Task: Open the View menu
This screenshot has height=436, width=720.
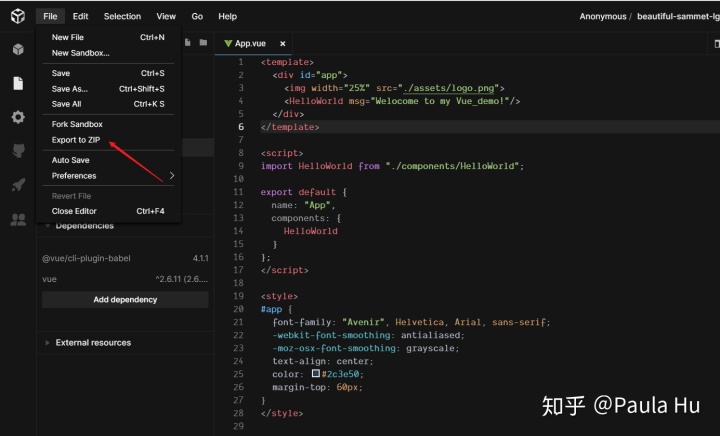Action: [x=166, y=16]
